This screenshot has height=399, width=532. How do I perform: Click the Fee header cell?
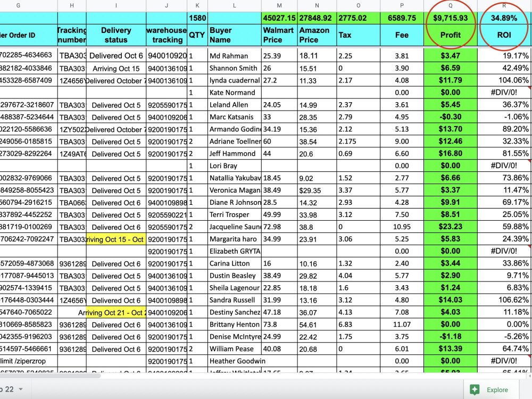pyautogui.click(x=402, y=35)
